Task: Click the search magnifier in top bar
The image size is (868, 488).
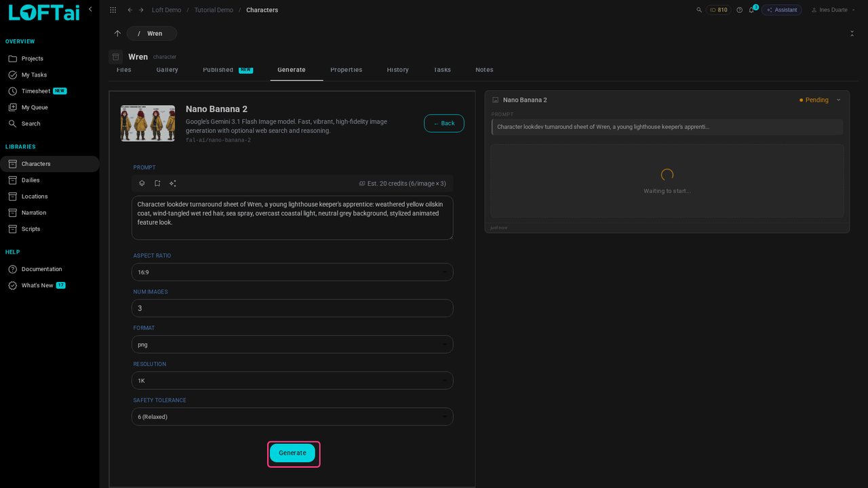Action: tap(699, 10)
